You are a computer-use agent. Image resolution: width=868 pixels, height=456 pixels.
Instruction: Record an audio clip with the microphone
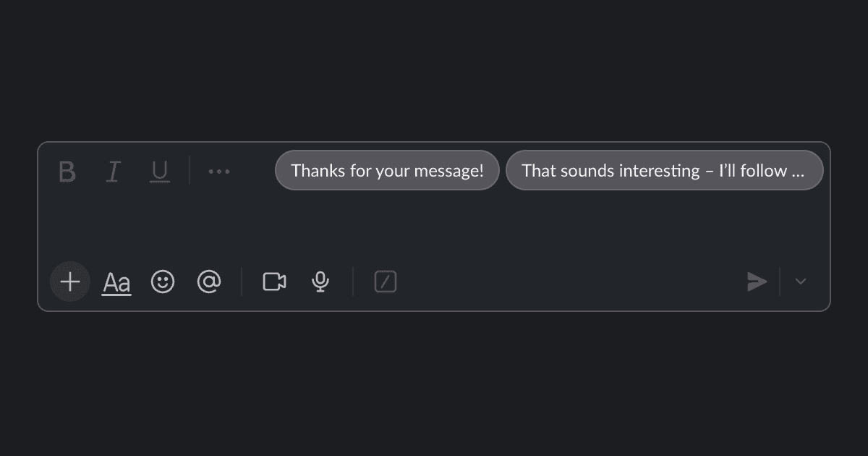pos(320,282)
